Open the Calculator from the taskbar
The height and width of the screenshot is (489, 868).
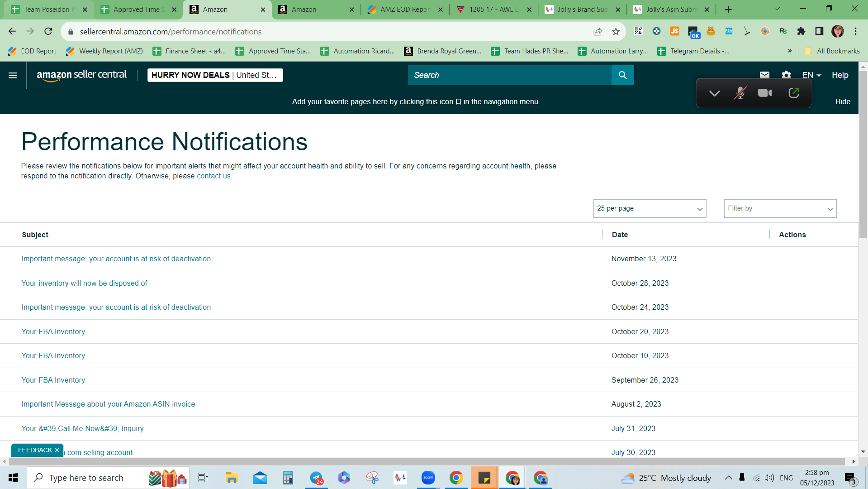click(x=288, y=478)
